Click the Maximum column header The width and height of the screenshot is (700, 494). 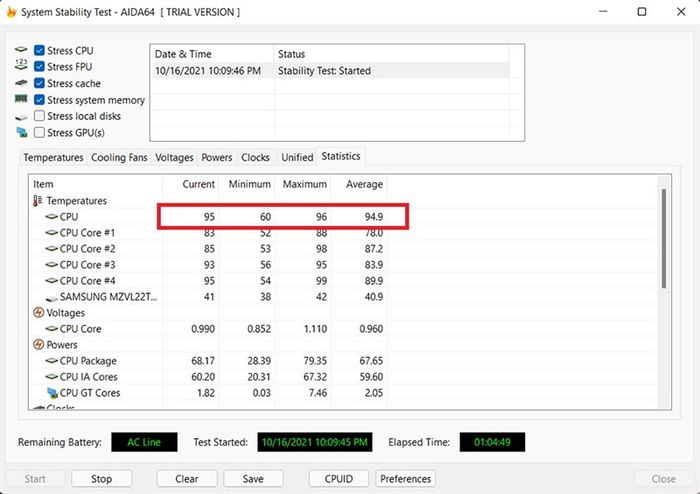tap(303, 184)
